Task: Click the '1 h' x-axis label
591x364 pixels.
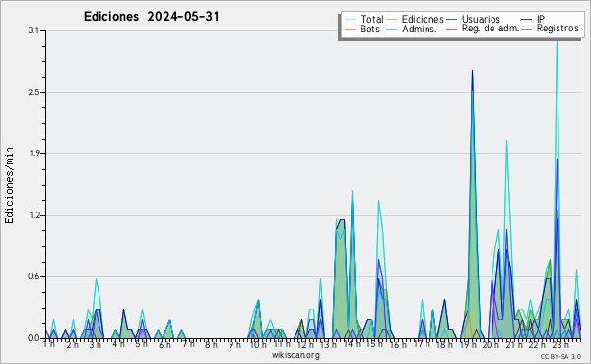Action: tap(49, 344)
